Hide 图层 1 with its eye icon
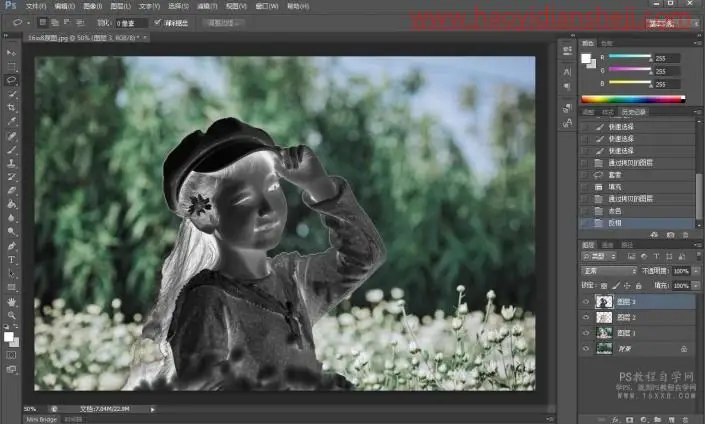The width and height of the screenshot is (705, 424). [586, 333]
